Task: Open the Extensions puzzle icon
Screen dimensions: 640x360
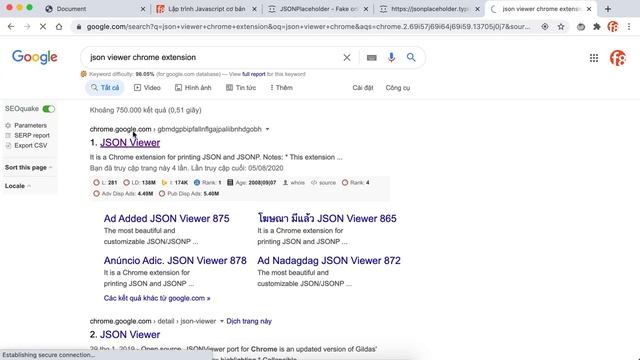Action: (597, 27)
